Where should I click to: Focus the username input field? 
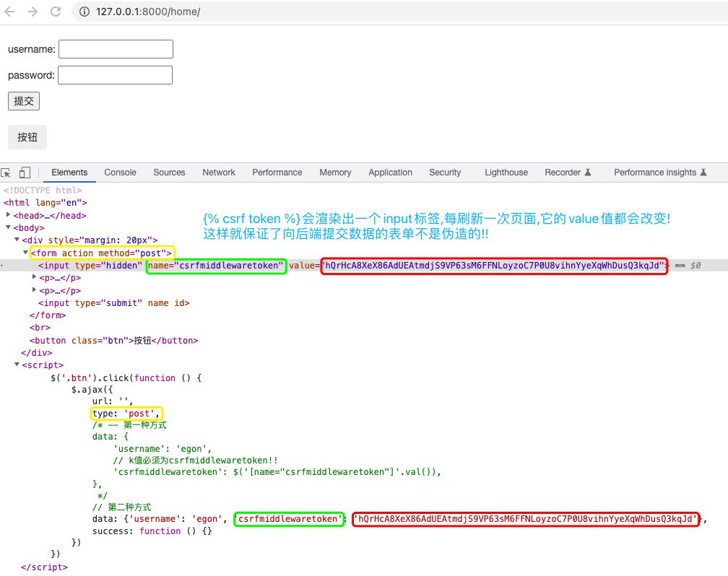[x=116, y=49]
